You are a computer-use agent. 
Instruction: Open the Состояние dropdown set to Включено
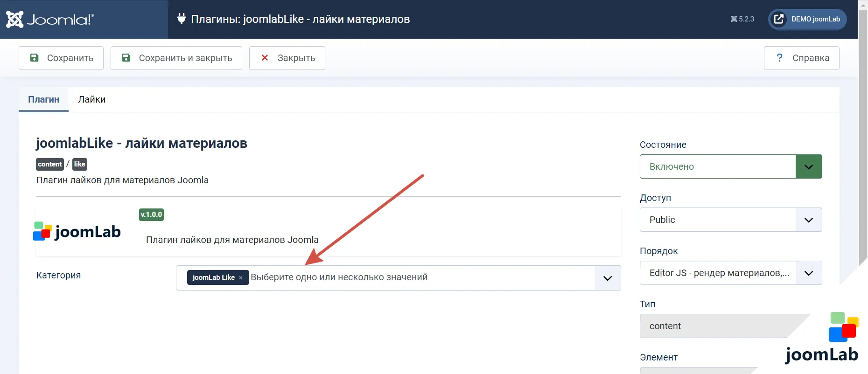tap(731, 166)
